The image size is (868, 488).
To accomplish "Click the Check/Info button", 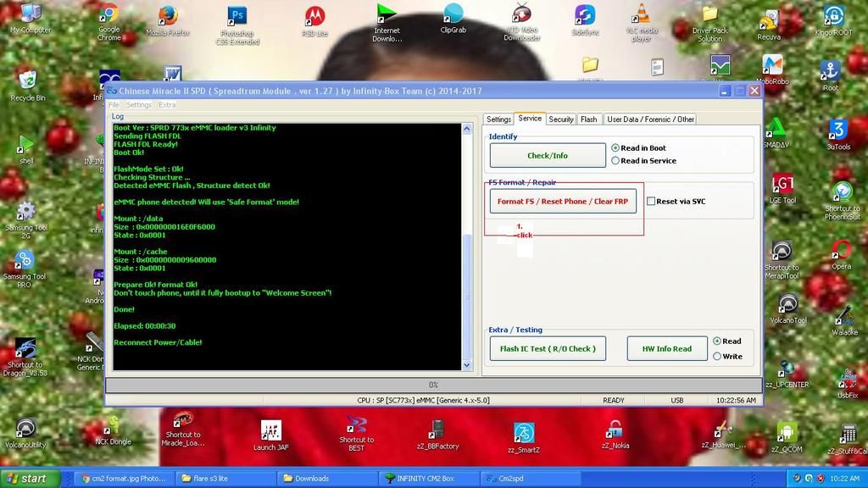I will click(x=548, y=155).
